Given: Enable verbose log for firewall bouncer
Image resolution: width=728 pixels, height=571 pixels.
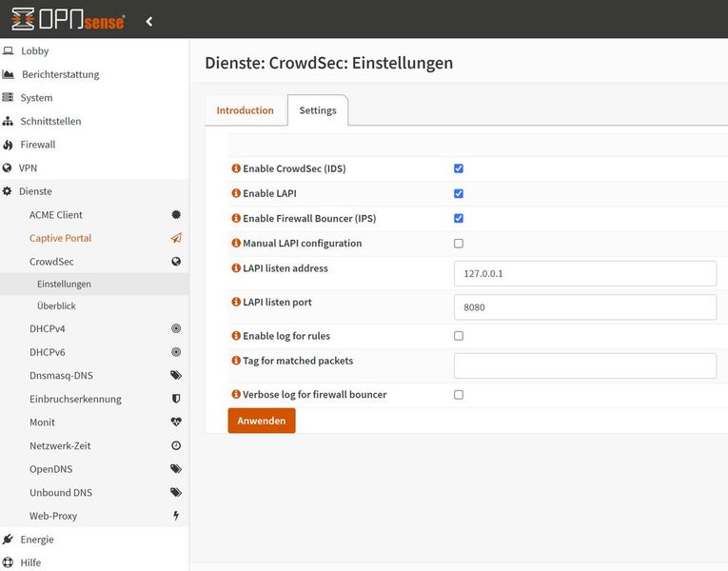Looking at the screenshot, I should coord(459,395).
